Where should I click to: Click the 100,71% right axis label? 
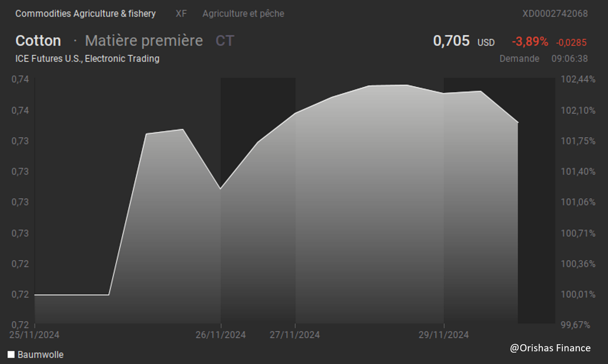tap(578, 233)
